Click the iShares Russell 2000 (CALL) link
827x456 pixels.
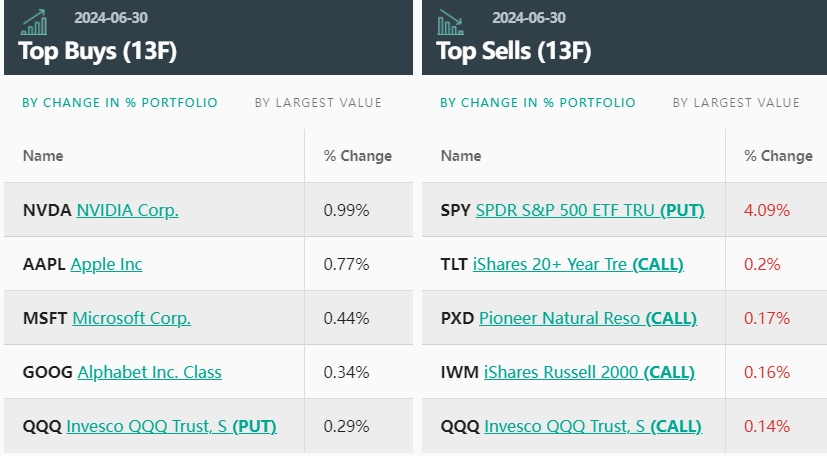[589, 372]
